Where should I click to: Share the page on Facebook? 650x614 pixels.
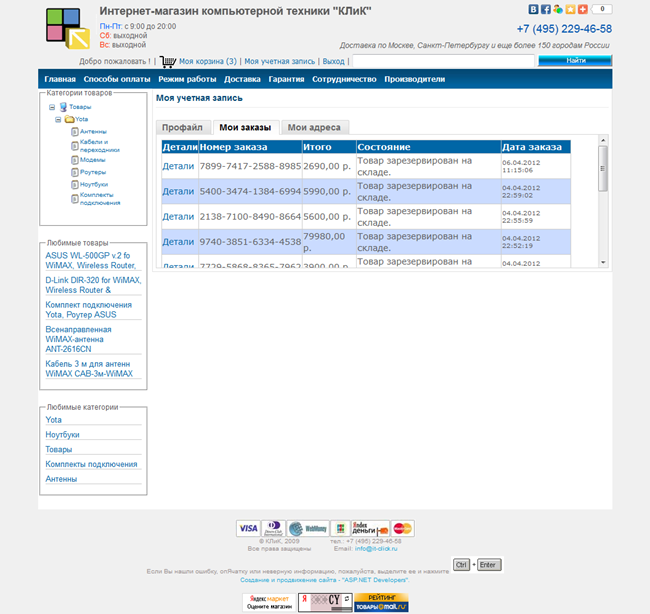546,9
